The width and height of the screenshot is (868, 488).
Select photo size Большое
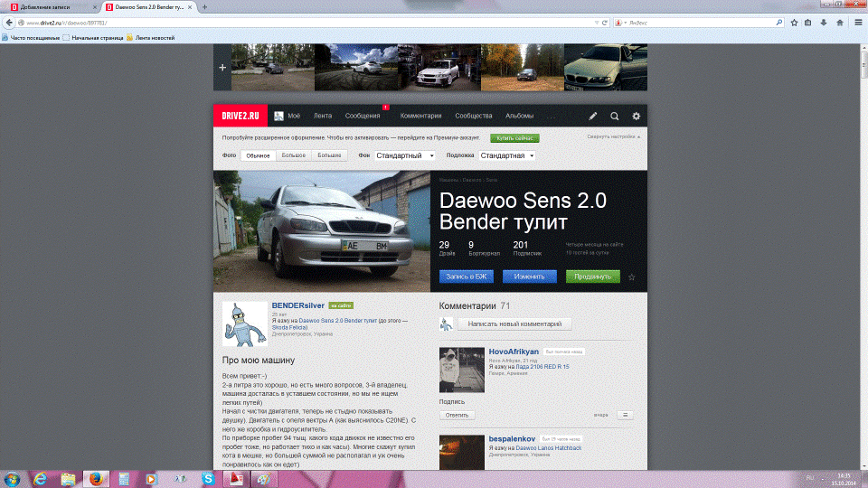pos(293,155)
